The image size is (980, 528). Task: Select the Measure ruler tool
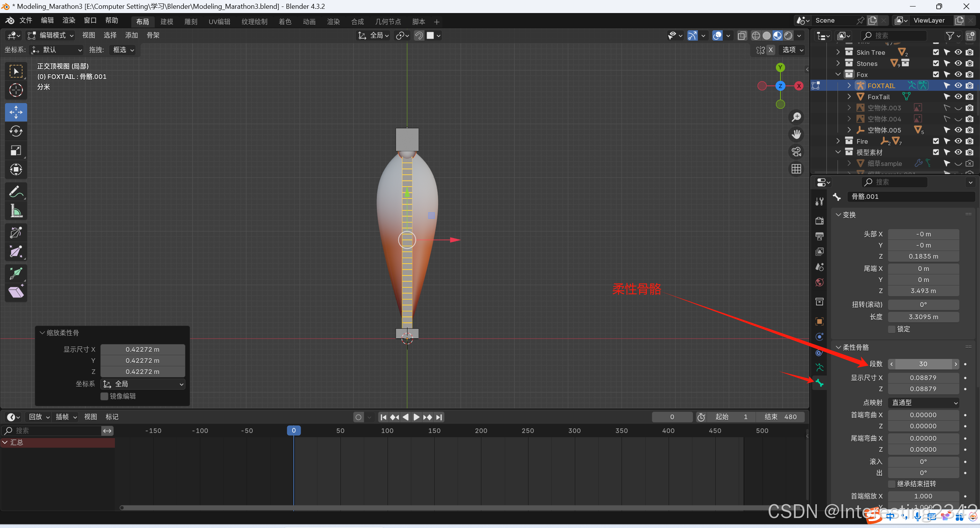click(16, 211)
